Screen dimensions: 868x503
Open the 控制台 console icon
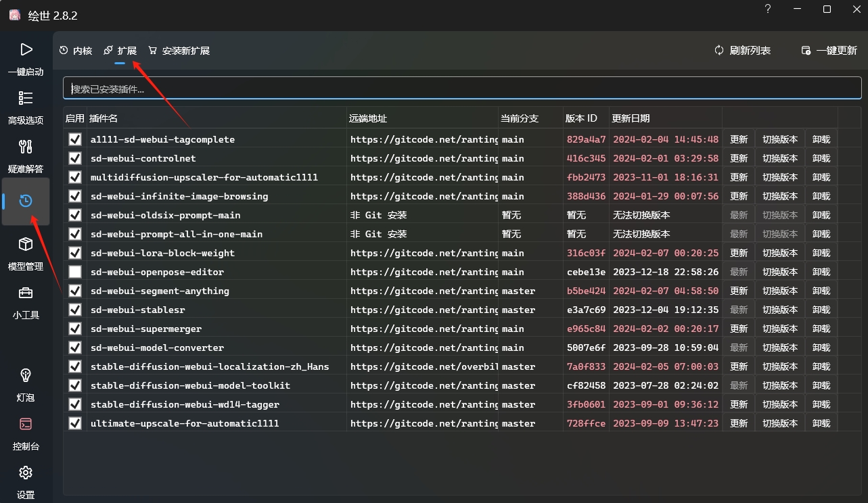pyautogui.click(x=26, y=425)
